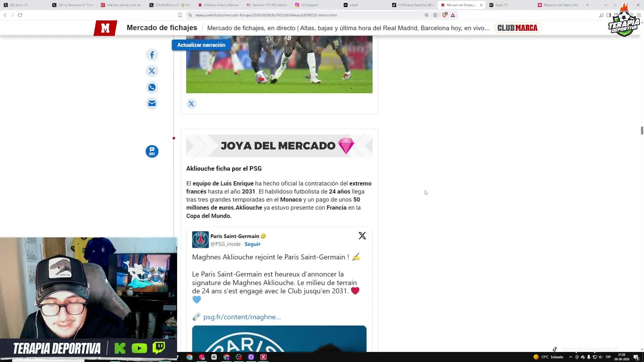Open the taskbar clock showing 21:26
This screenshot has width=644, height=362.
tap(622, 357)
